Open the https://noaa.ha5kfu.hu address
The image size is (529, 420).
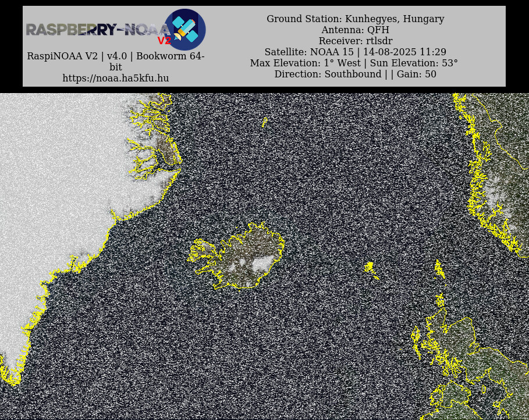116,79
